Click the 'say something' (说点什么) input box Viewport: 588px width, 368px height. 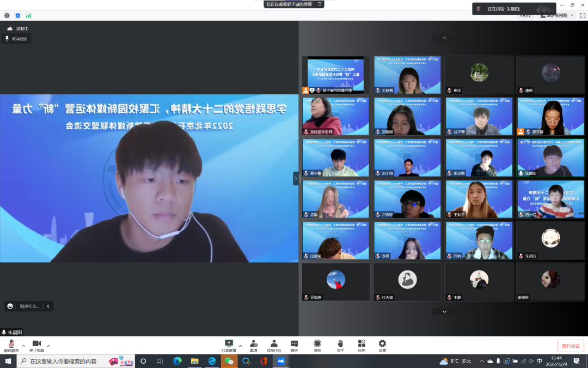coord(29,306)
